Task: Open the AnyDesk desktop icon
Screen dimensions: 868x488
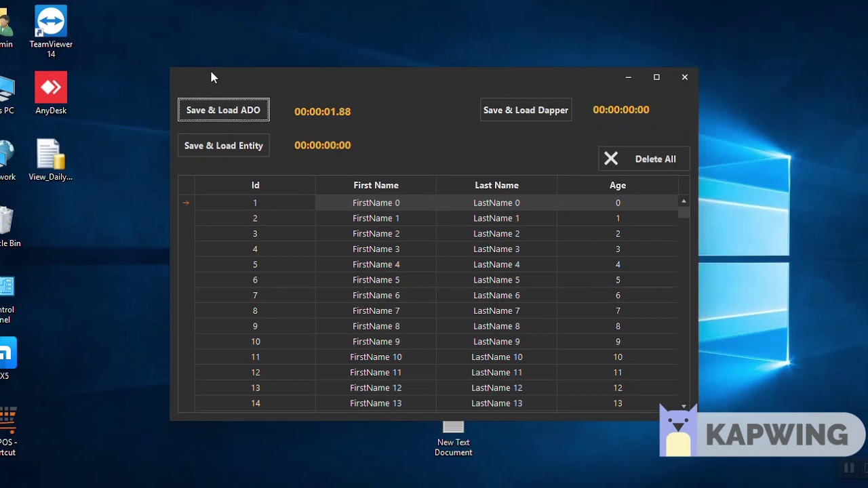Action: pos(51,94)
